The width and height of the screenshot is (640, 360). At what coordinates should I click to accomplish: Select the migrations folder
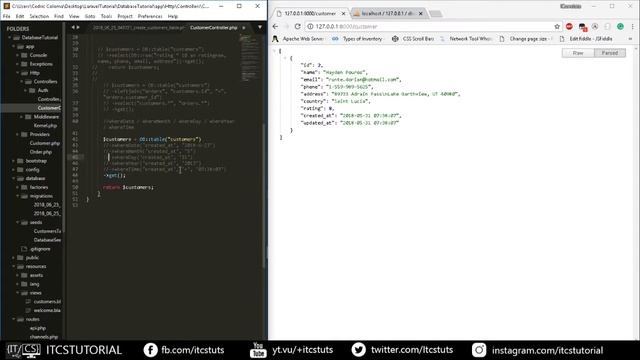[x=41, y=196]
